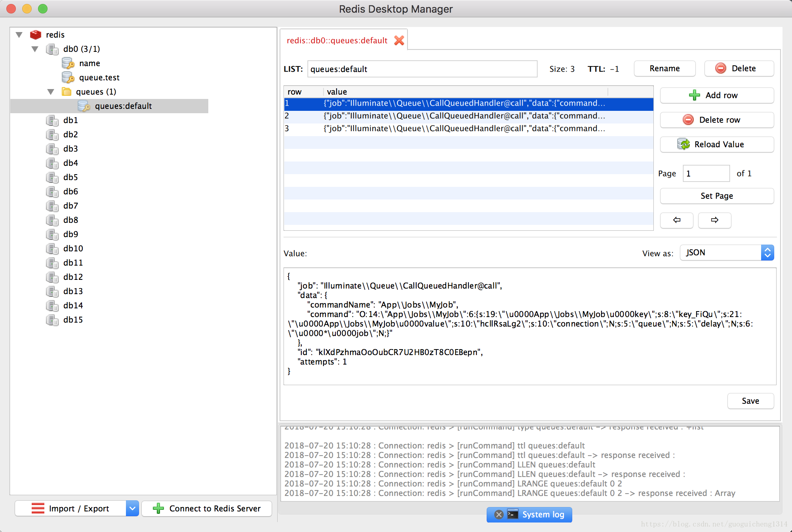Select db14 in the tree
792x532 pixels.
pos(73,306)
